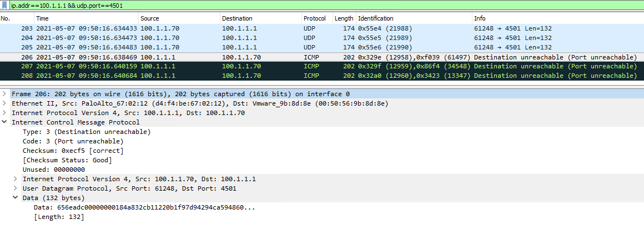Collapse the Data (132 bytes) node
The image size is (644, 234).
(x=15, y=198)
